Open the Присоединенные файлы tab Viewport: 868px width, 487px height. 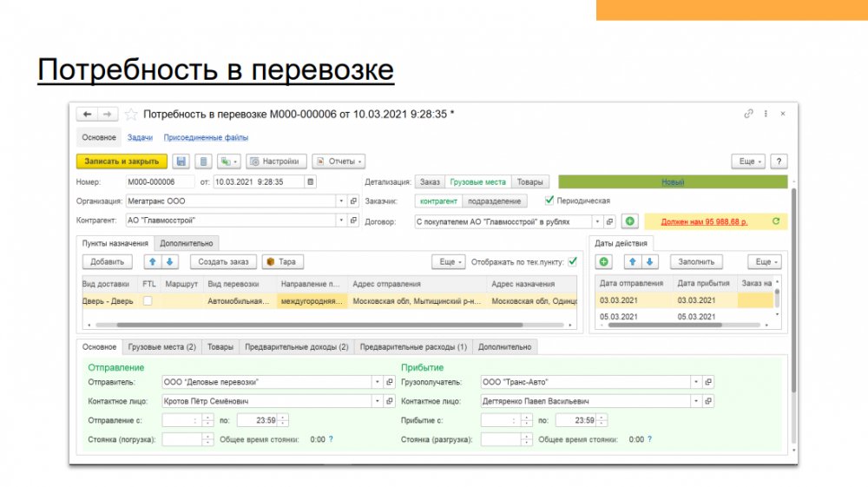206,137
